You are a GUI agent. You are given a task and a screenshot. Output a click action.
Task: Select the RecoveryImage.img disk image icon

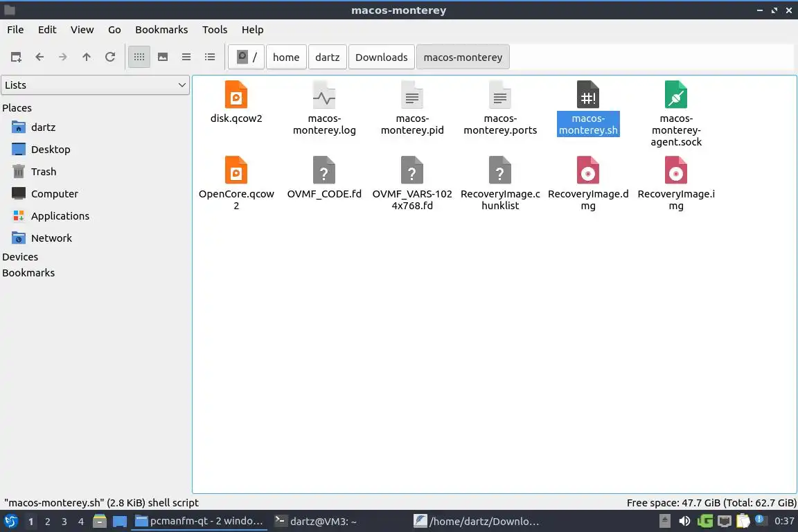(x=676, y=170)
